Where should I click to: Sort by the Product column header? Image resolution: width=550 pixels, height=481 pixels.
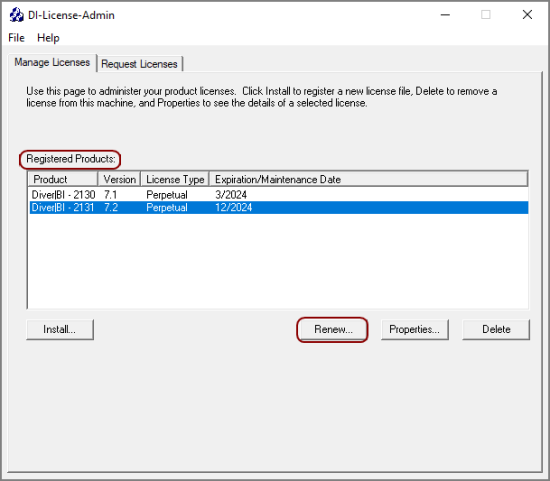pyautogui.click(x=63, y=179)
